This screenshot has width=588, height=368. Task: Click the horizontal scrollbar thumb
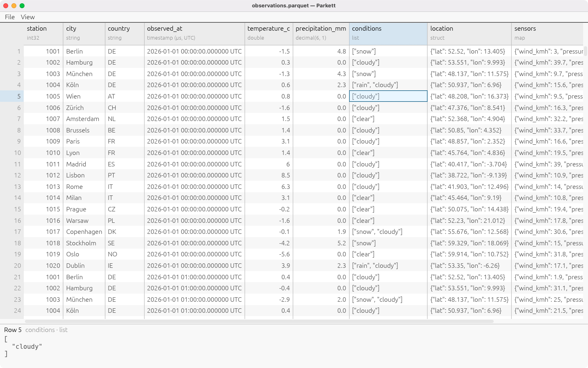click(259, 321)
